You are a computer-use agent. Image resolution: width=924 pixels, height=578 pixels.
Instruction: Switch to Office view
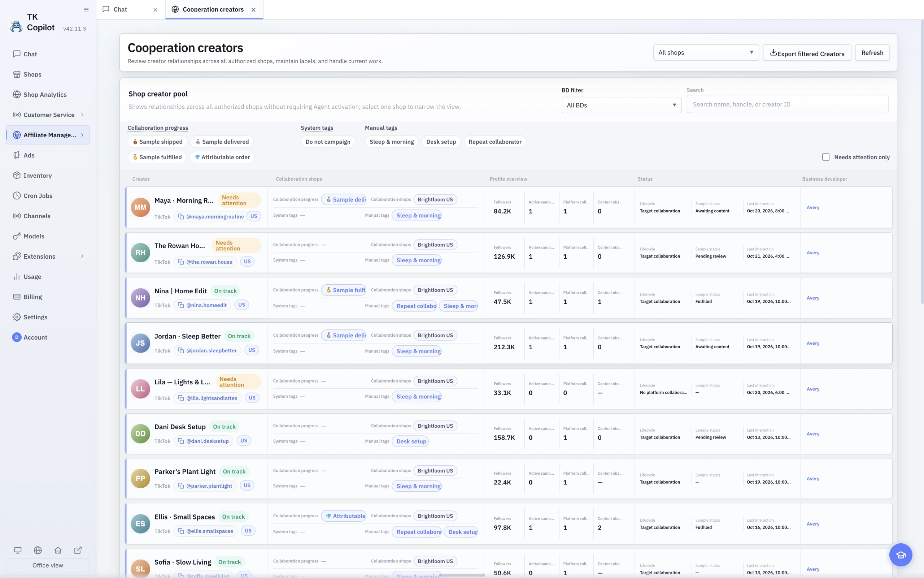48,565
